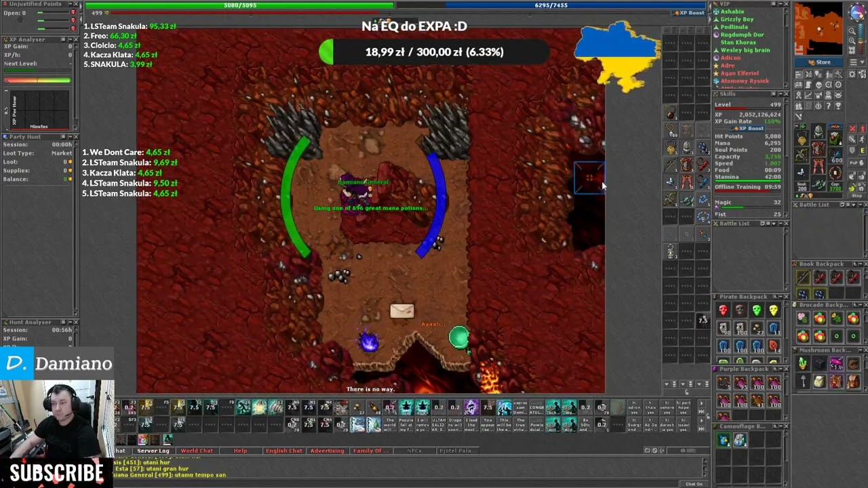Click the letter lying on the ground

(x=402, y=310)
